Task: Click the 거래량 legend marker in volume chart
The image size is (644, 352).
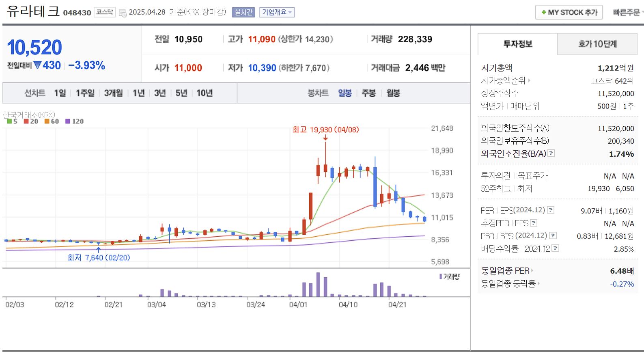Action: point(441,276)
